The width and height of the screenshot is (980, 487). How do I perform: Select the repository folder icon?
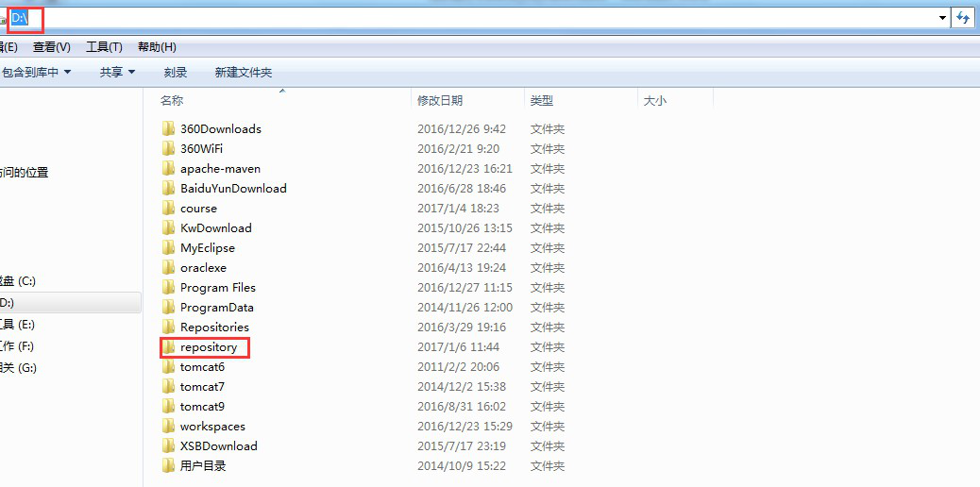point(169,347)
